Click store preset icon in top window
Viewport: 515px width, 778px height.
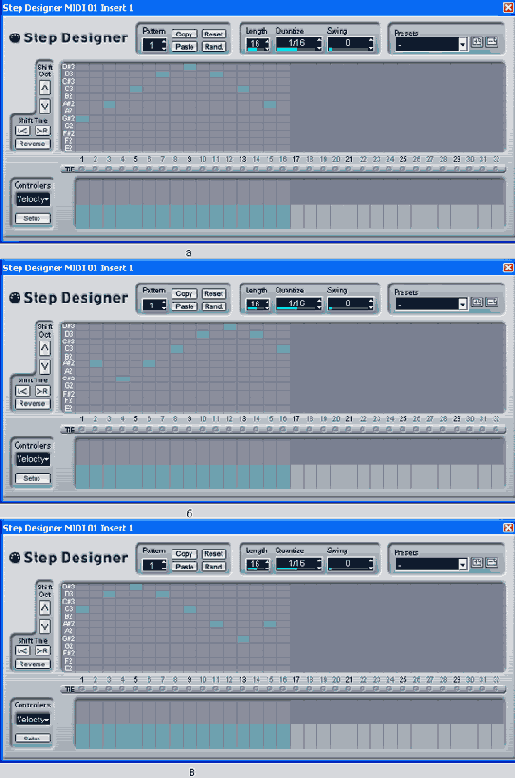point(477,42)
